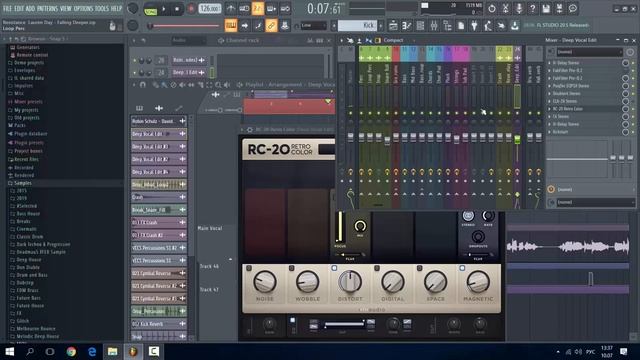The width and height of the screenshot is (640, 360).
Task: Select the Robin Schulz audio clip item
Action: (x=159, y=121)
